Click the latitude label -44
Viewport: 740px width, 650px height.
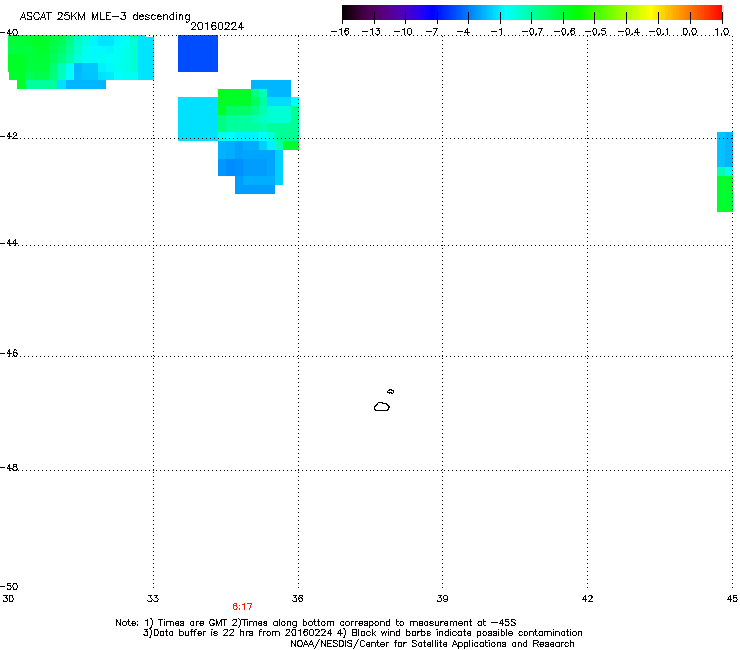pos(9,243)
